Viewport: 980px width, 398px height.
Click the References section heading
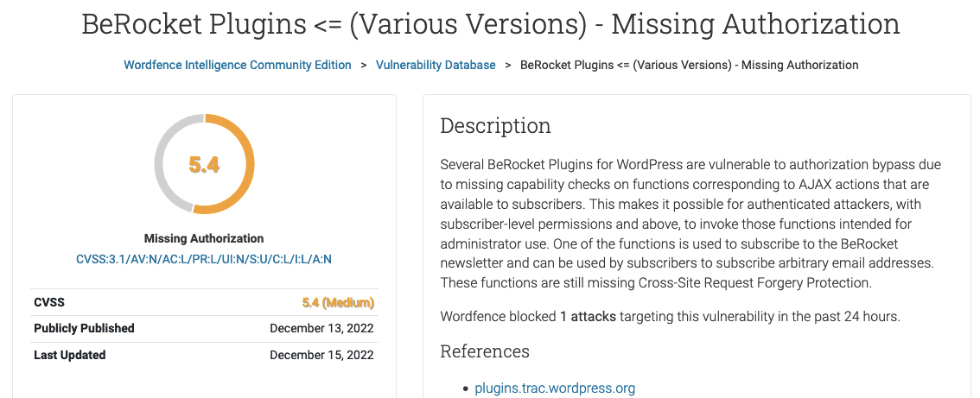(x=484, y=351)
